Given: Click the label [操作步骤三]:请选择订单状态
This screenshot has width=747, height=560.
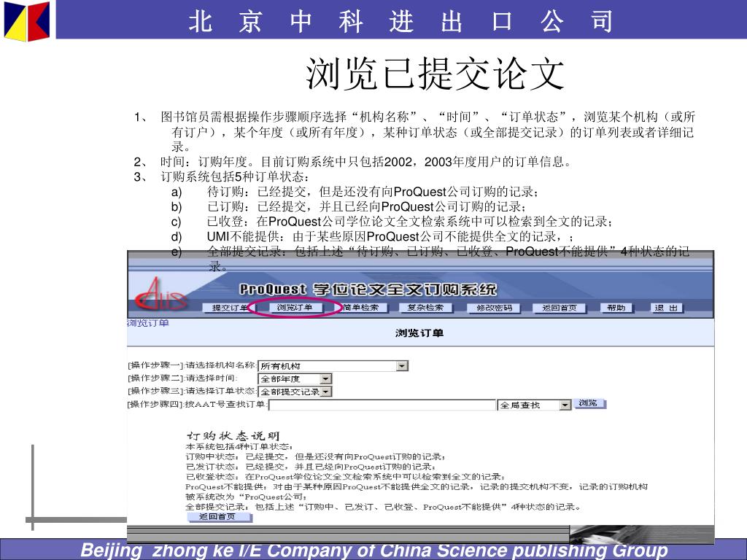Looking at the screenshot, I should 192,391.
